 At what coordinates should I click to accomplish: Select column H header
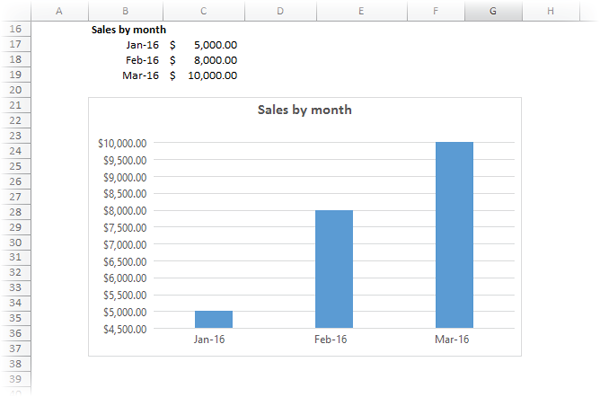551,11
